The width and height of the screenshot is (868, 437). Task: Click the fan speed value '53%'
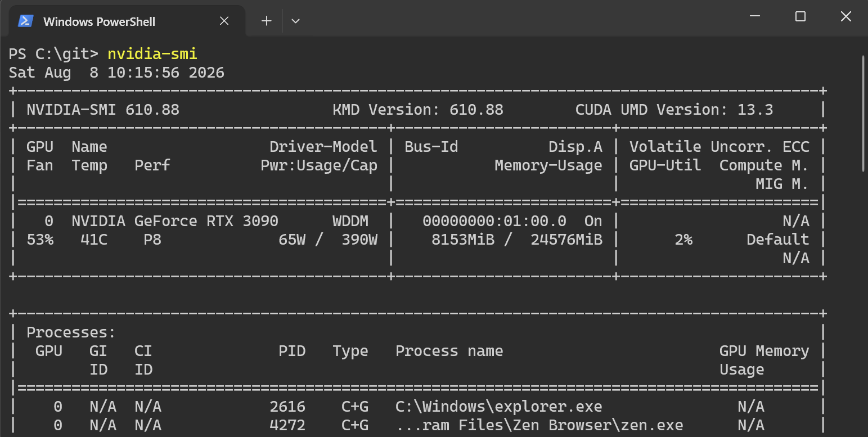pyautogui.click(x=40, y=240)
